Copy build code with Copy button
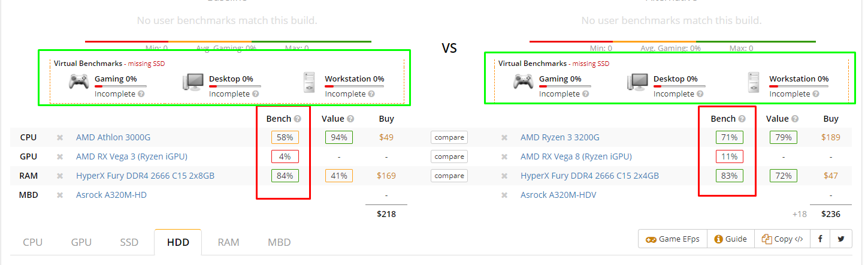Image resolution: width=868 pixels, height=265 pixels. pos(782,239)
